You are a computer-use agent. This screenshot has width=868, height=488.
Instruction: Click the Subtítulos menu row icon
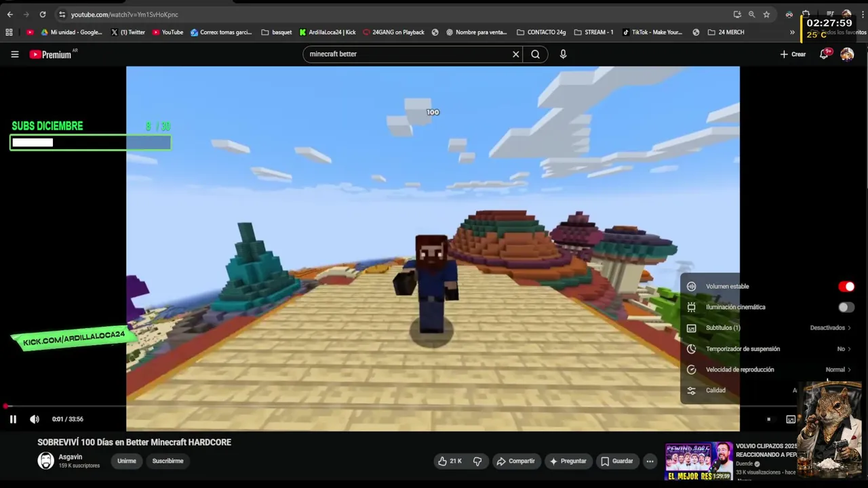[691, 328]
